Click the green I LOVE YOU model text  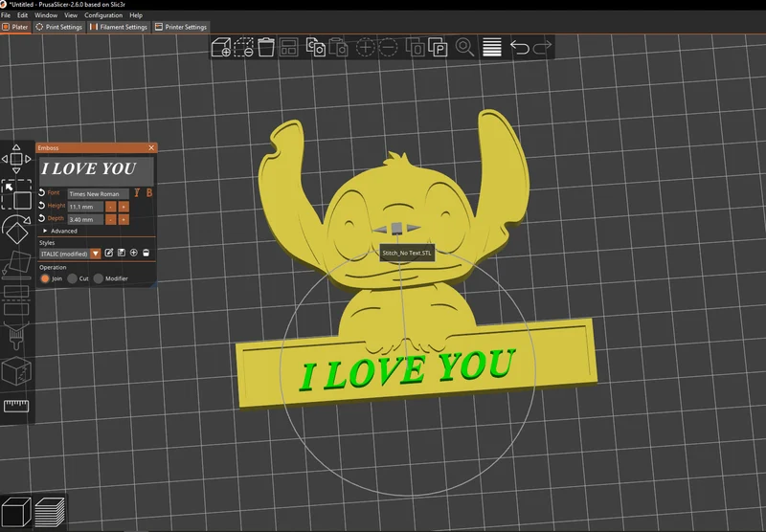click(x=408, y=371)
